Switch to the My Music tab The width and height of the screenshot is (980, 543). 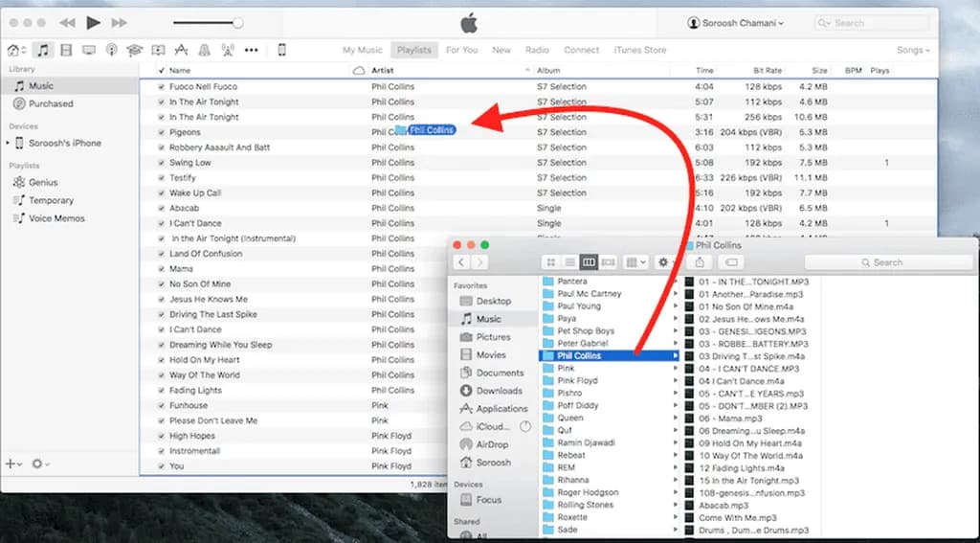[x=362, y=50]
